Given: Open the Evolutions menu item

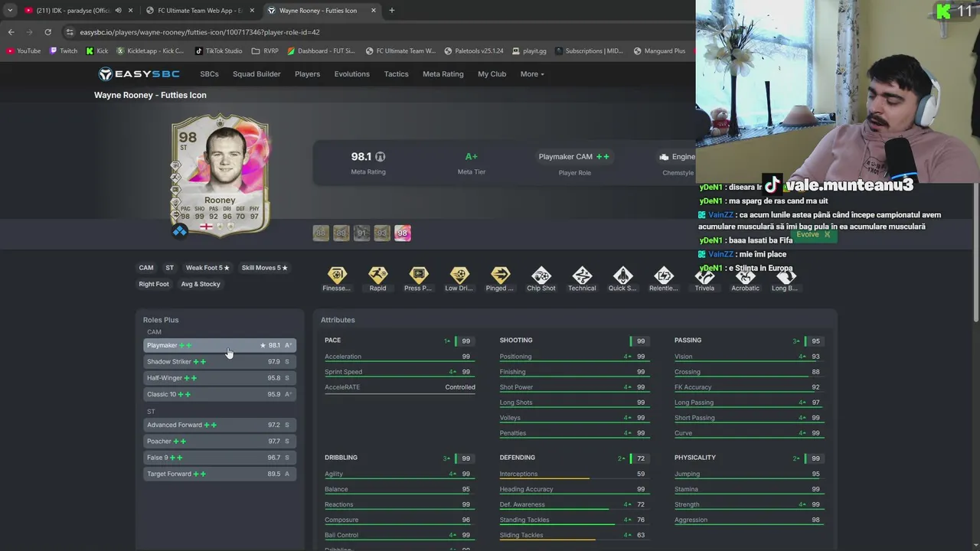Looking at the screenshot, I should click(351, 74).
